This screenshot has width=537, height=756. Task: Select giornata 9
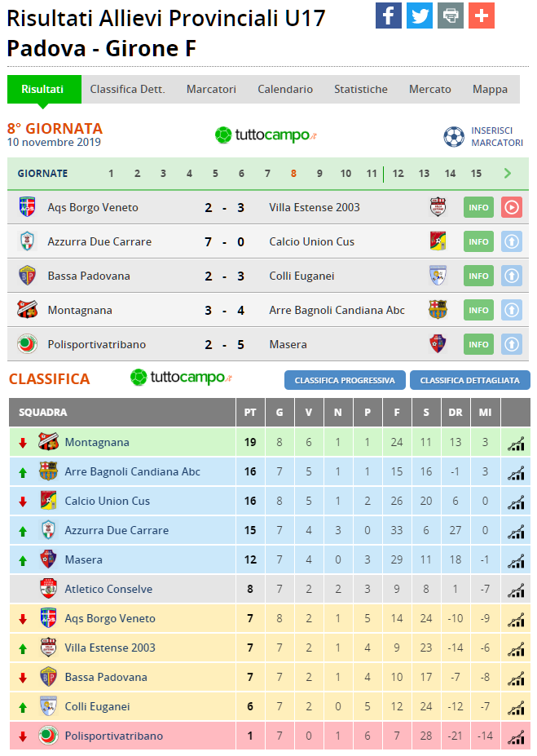(x=319, y=174)
